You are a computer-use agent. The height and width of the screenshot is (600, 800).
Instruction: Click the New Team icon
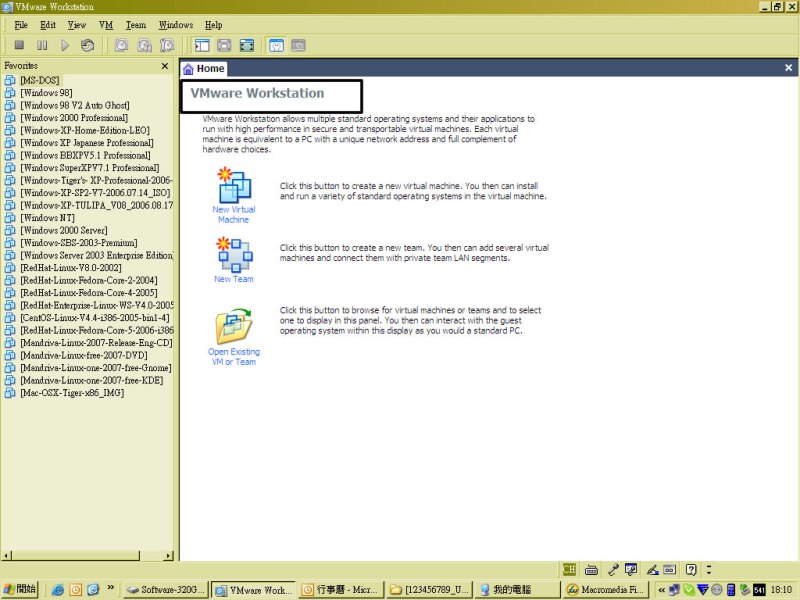tap(234, 255)
